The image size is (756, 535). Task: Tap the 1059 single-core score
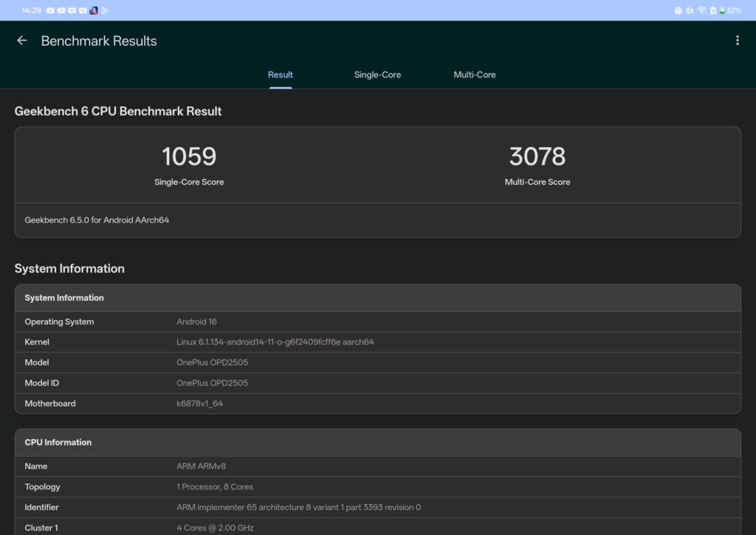189,157
